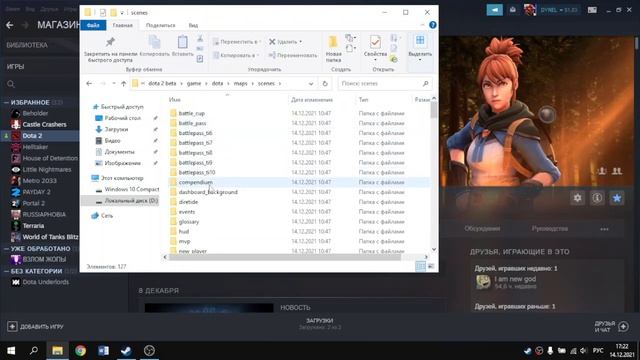Refresh the scenes folder view
Image resolution: width=640 pixels, height=360 pixels.
[325, 84]
